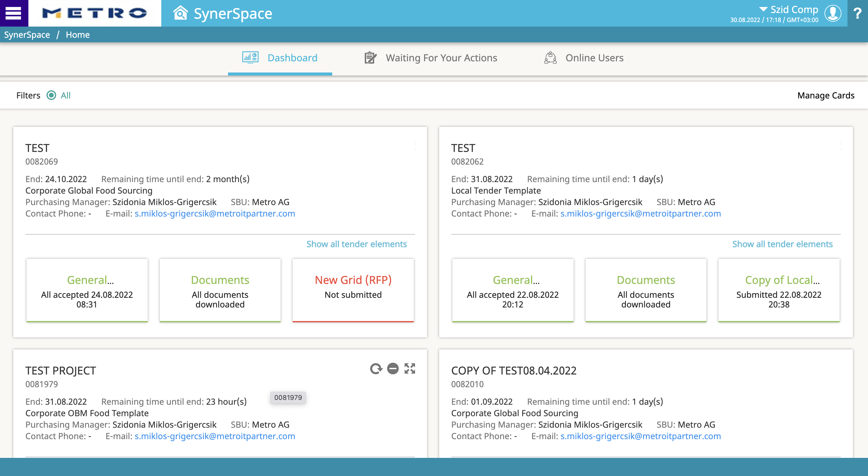Open the hamburger main menu
The image size is (868, 476).
pos(14,14)
